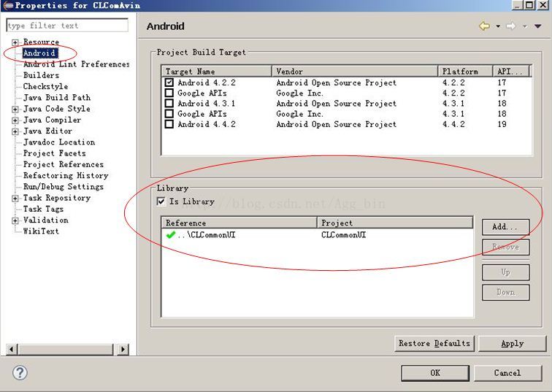552x392 pixels.
Task: Open the forward history dropdown arrow
Action: tap(524, 26)
